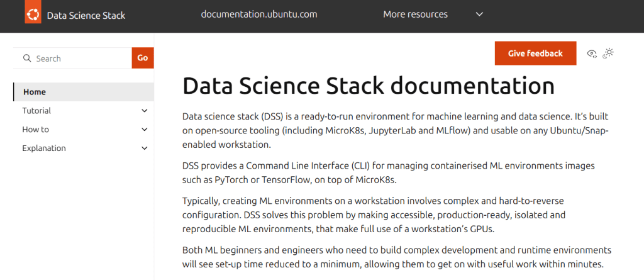The image size is (644, 280).
Task: Open the How to sidebar item
Action: [35, 130]
